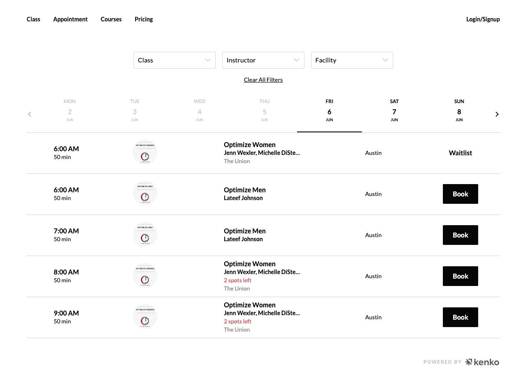532x392 pixels.
Task: Select Wednesday 4 Jun tab
Action: click(x=200, y=111)
